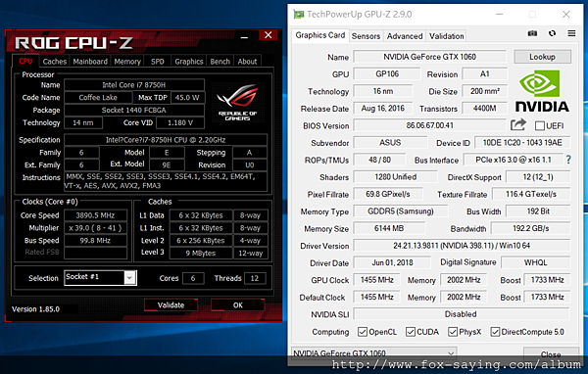Screen dimensions: 588x374
Task: Open the Memory tab in CPU-Z
Action: point(127,62)
